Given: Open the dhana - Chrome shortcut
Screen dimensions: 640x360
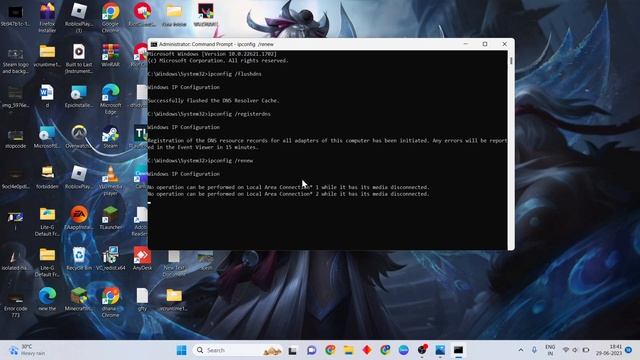Looking at the screenshot, I should [x=111, y=302].
